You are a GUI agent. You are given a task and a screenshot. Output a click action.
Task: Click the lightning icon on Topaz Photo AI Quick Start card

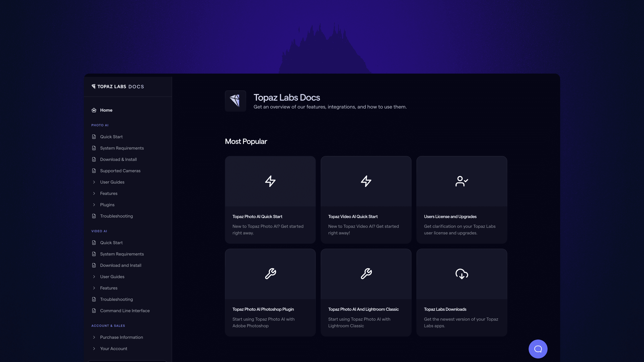[270, 181]
